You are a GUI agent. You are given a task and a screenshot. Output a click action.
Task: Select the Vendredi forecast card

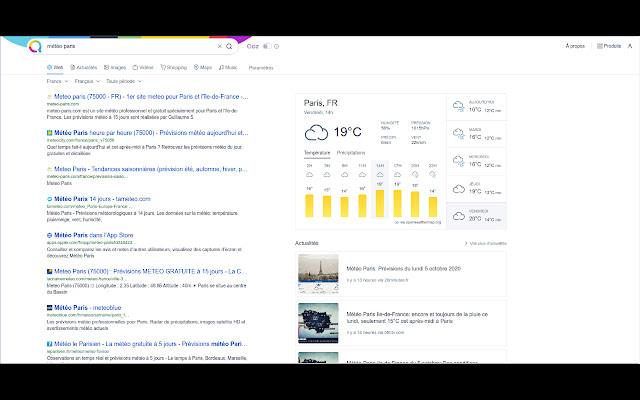pyautogui.click(x=477, y=215)
